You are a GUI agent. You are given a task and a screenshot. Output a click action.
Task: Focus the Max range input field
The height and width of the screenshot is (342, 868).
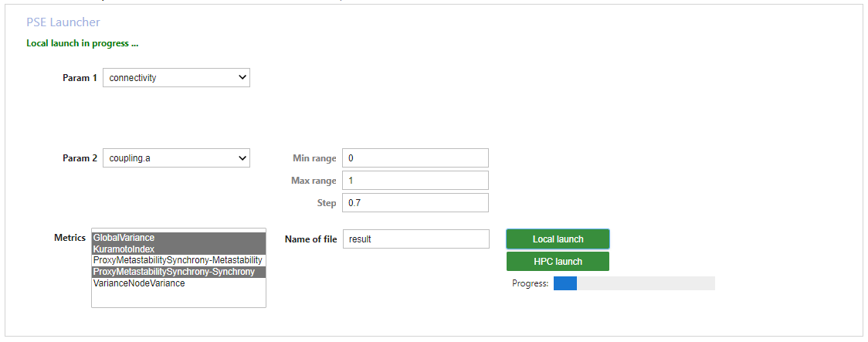click(415, 181)
